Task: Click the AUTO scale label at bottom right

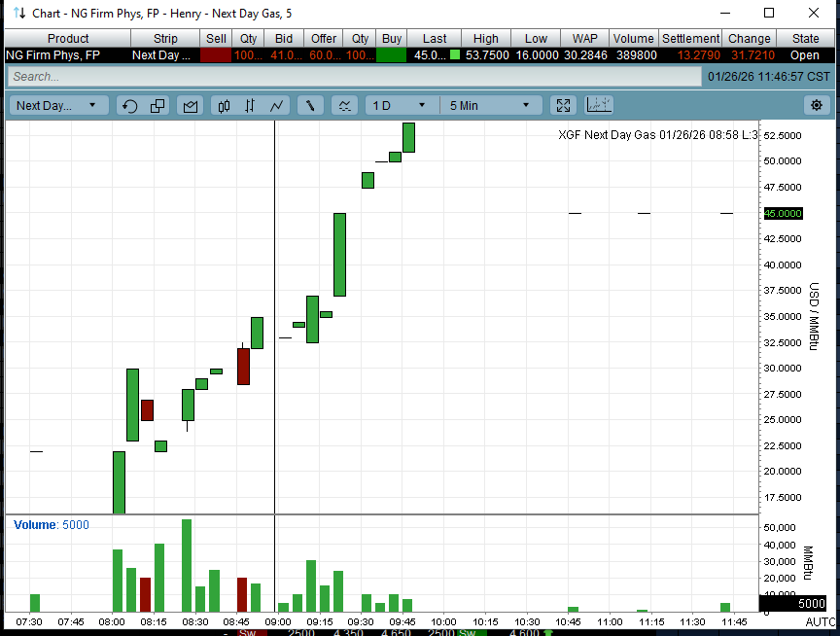Action: [821, 621]
